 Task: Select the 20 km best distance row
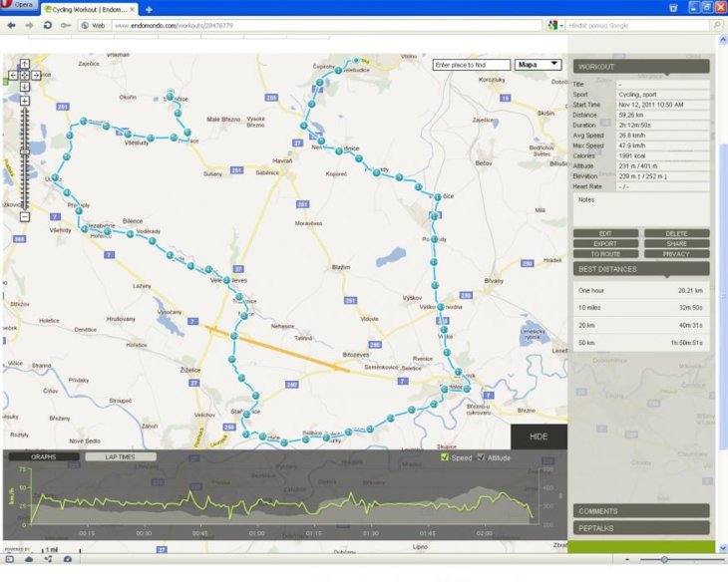641,325
